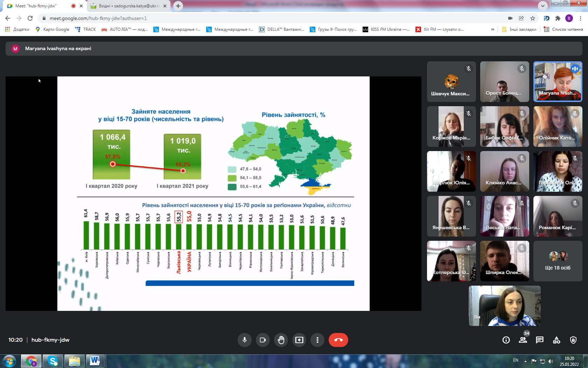This screenshot has height=368, width=588.
Task: Click the Present now screen share icon
Action: coord(299,340)
